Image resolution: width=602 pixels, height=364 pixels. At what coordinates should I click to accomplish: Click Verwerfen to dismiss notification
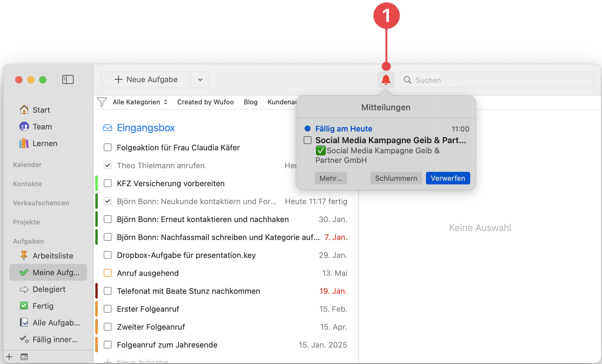tap(448, 178)
